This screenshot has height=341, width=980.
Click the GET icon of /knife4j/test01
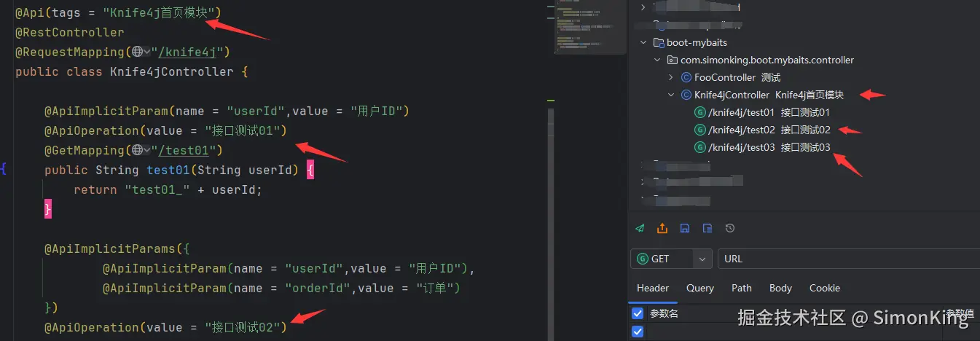700,112
